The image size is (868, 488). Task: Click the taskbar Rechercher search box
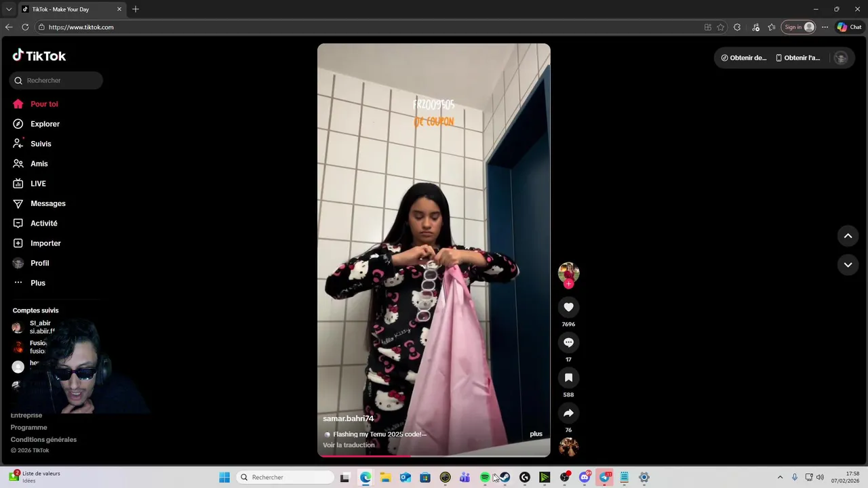point(285,477)
